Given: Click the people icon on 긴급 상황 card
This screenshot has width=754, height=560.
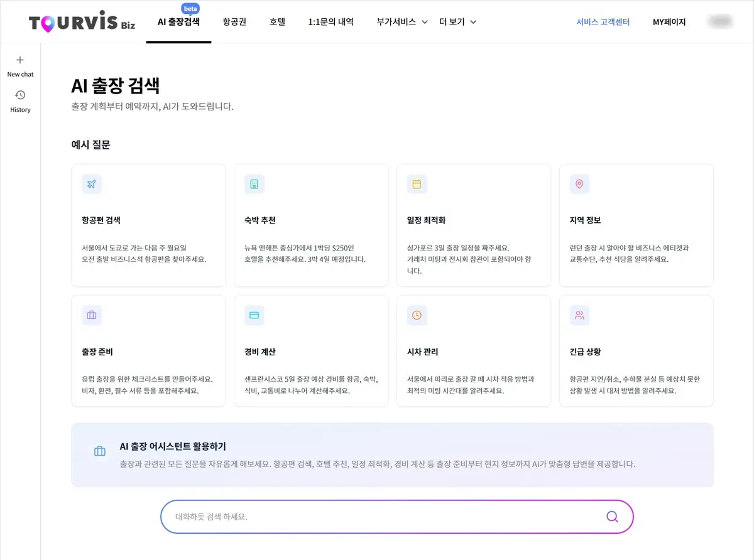Looking at the screenshot, I should point(579,315).
